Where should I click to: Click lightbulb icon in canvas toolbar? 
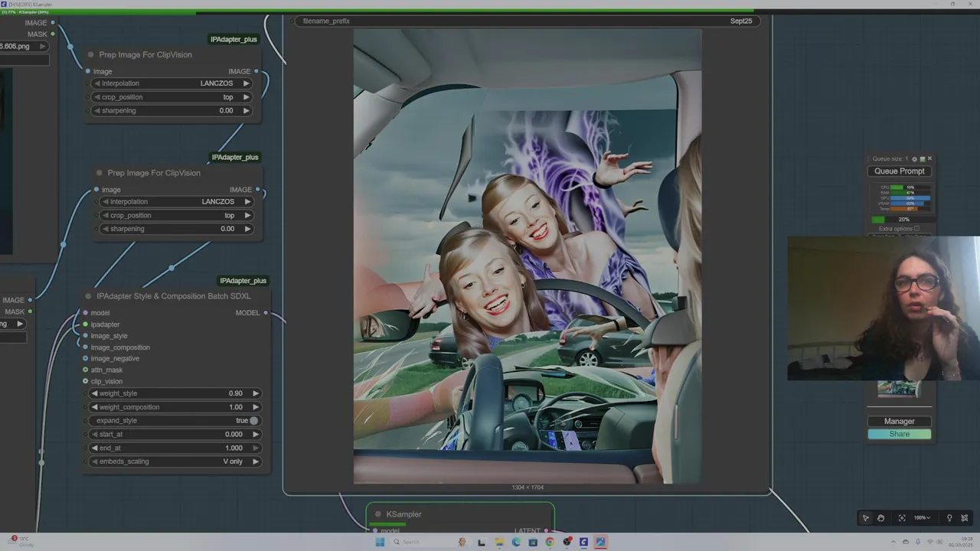tap(949, 518)
